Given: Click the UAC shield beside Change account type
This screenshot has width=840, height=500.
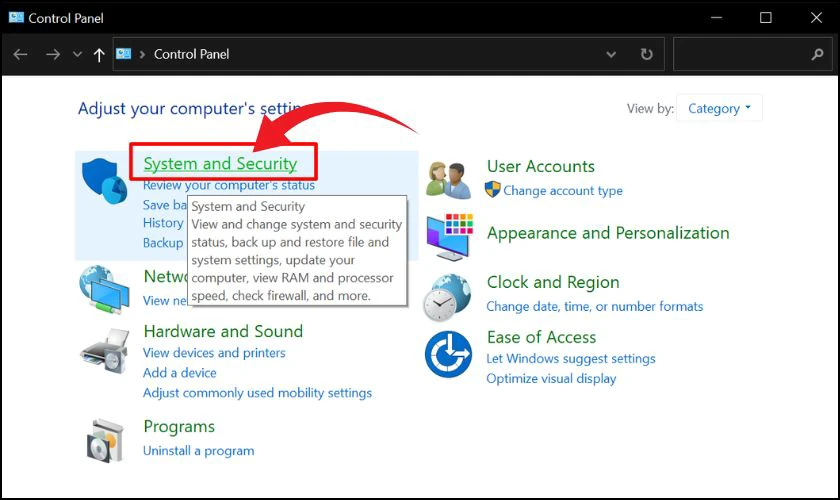Looking at the screenshot, I should click(493, 190).
